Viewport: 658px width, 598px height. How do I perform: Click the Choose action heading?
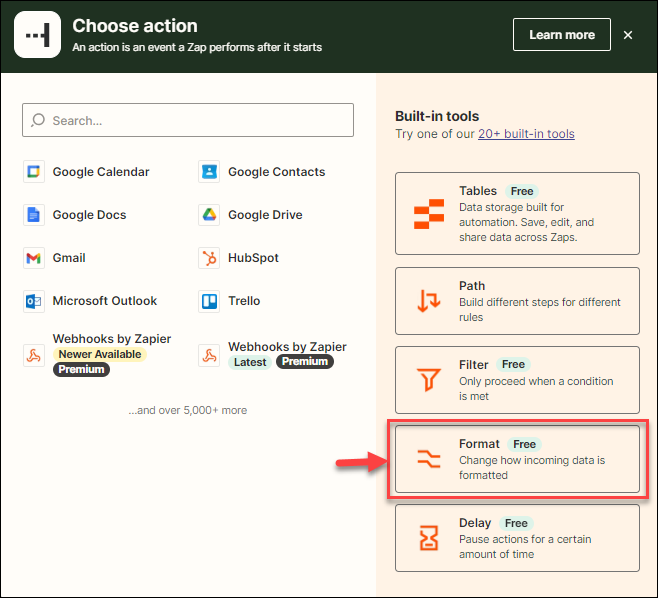tap(135, 26)
